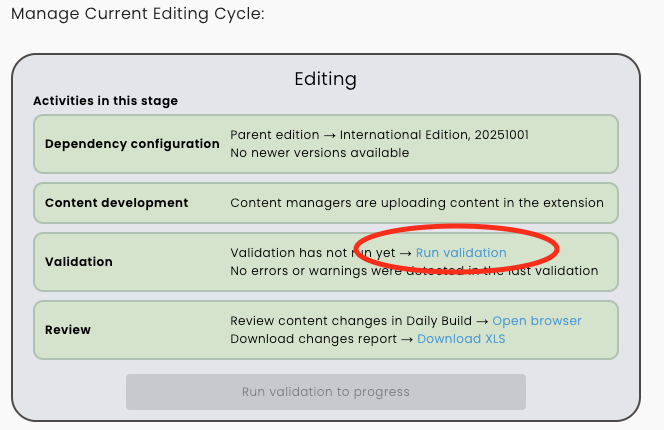This screenshot has width=664, height=430.
Task: Click the Run validation link
Action: point(461,253)
